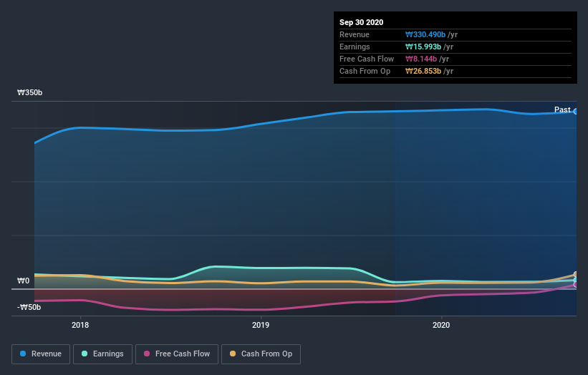Click the magenta Free Cash Flow endpoint marker
The height and width of the screenshot is (375, 588).
click(x=576, y=285)
